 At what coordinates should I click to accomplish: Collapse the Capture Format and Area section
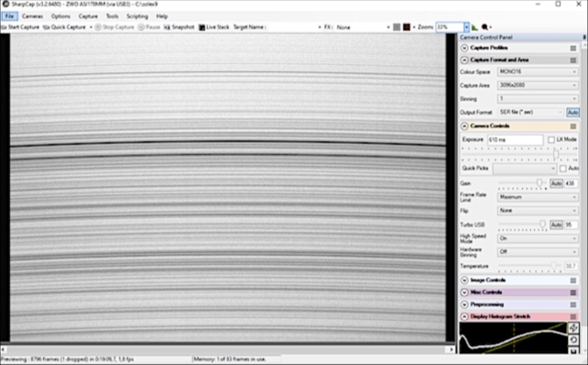tap(464, 61)
